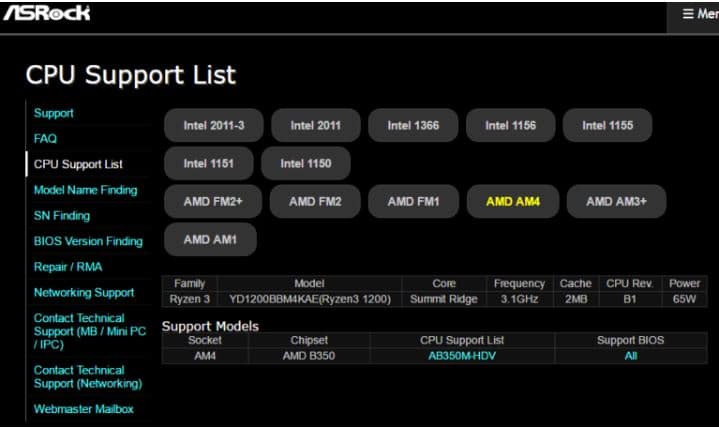Click the Cache column header
This screenshot has height=428, width=719.
click(x=575, y=283)
